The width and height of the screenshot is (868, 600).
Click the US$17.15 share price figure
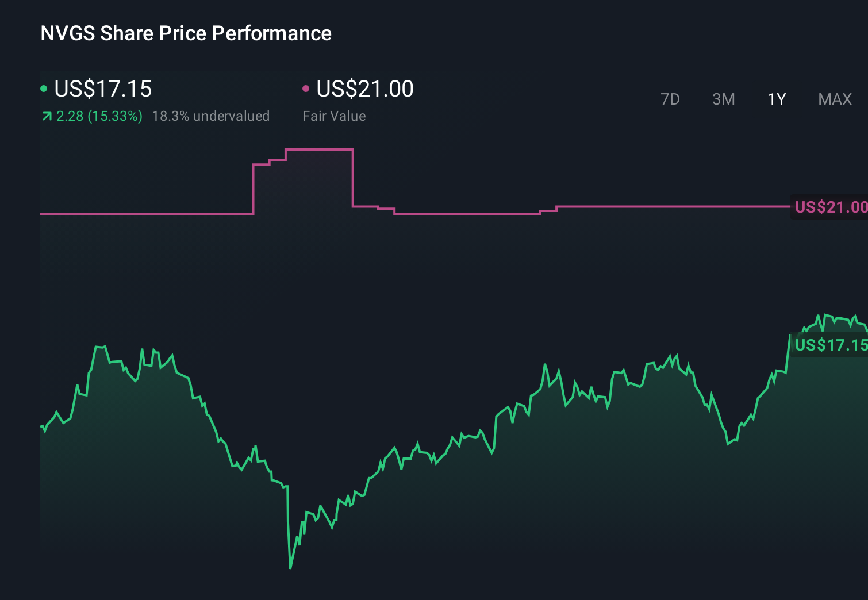(x=102, y=89)
